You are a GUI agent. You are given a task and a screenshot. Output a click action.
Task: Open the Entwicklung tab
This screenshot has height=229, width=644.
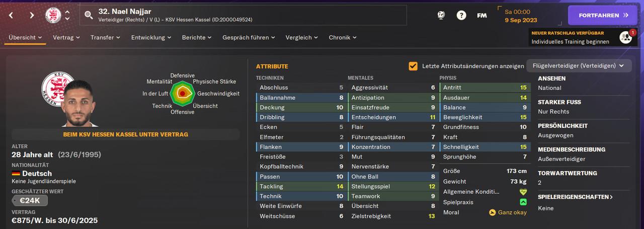151,37
